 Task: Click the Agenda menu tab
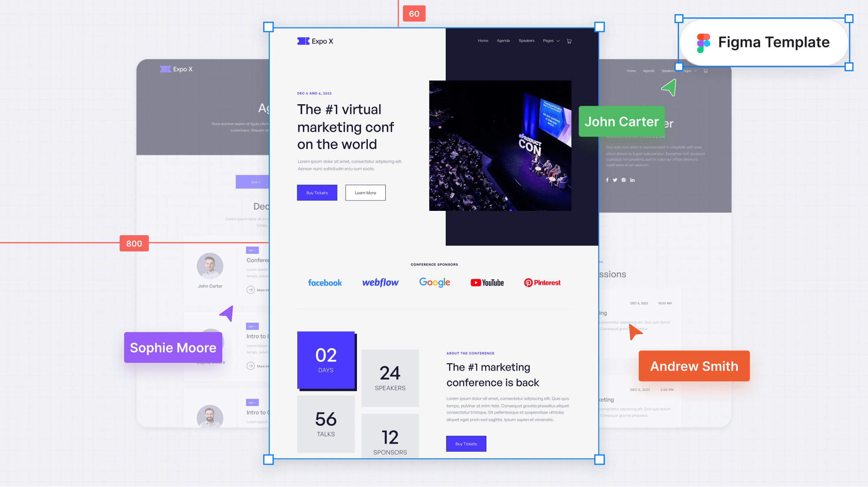click(x=503, y=41)
